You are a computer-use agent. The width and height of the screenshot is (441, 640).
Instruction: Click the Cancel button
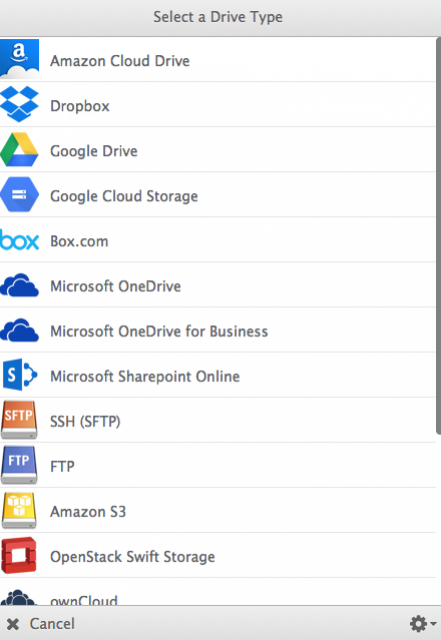point(41,624)
